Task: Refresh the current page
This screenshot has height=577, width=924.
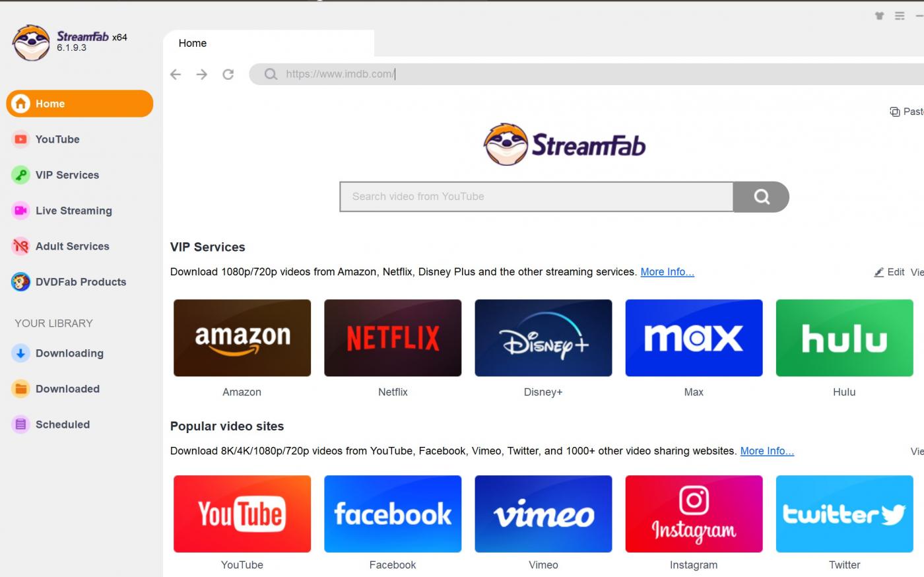Action: coord(228,74)
